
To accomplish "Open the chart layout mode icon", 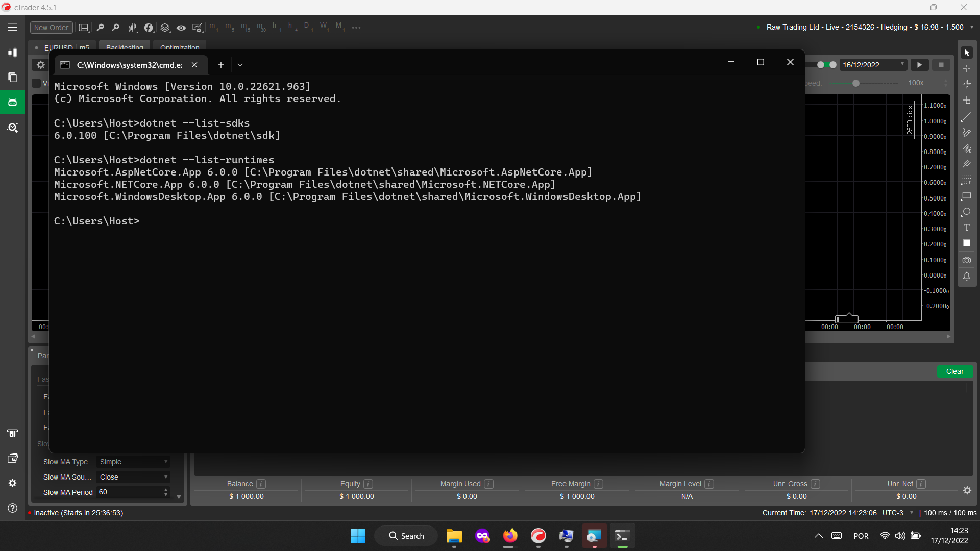I will click(84, 28).
